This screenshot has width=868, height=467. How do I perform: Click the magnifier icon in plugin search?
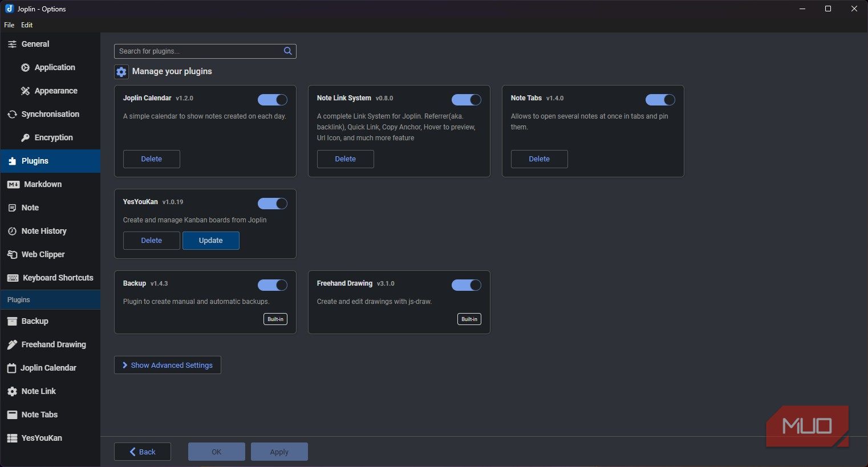click(x=288, y=51)
